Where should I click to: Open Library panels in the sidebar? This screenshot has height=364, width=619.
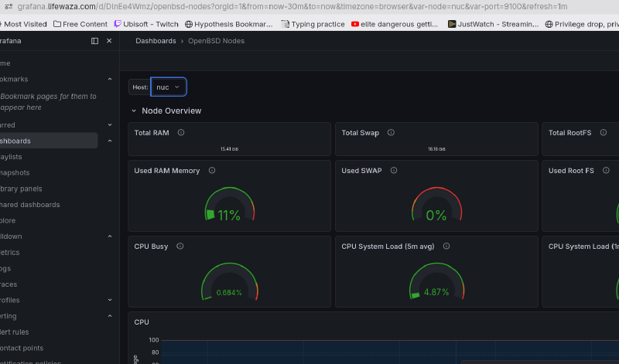(x=21, y=189)
